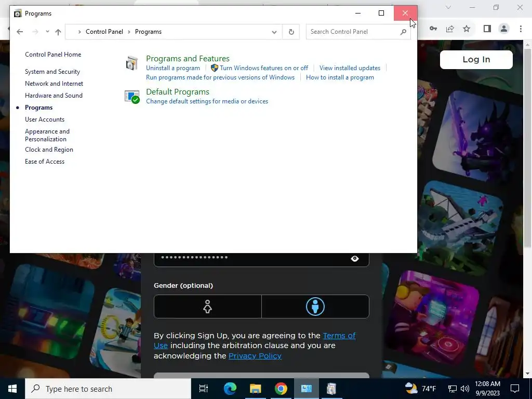This screenshot has width=532, height=399.
Task: Open Chrome's side panel icon
Action: pyautogui.click(x=487, y=29)
